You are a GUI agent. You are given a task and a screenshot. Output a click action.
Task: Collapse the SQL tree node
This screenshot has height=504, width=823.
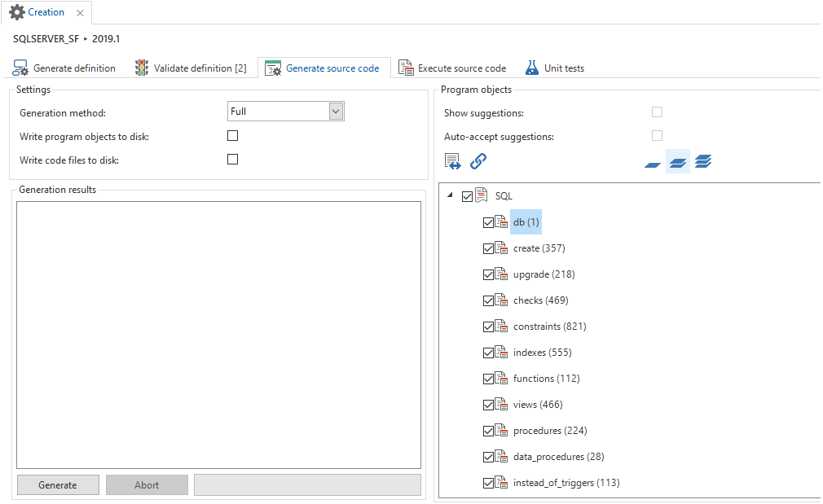tap(450, 196)
